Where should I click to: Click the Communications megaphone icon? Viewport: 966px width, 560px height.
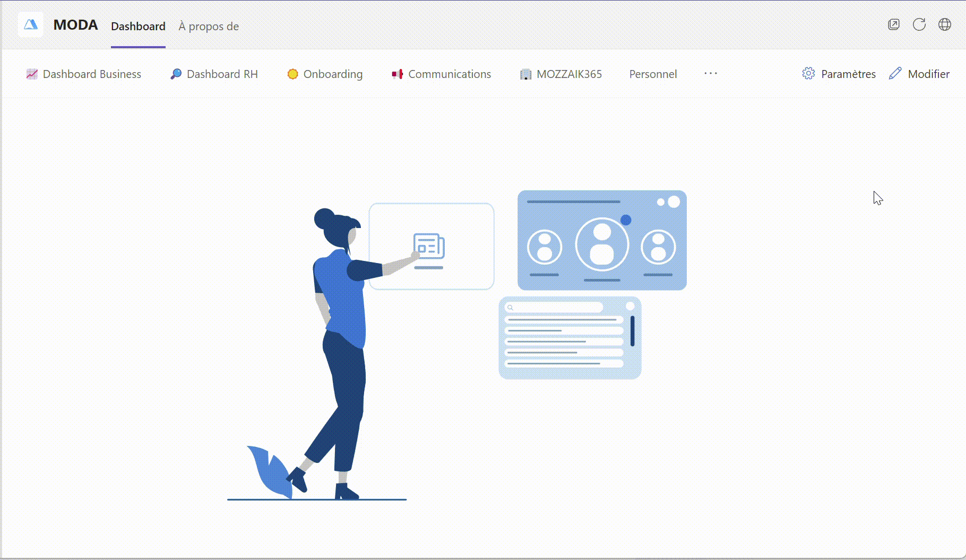(397, 74)
